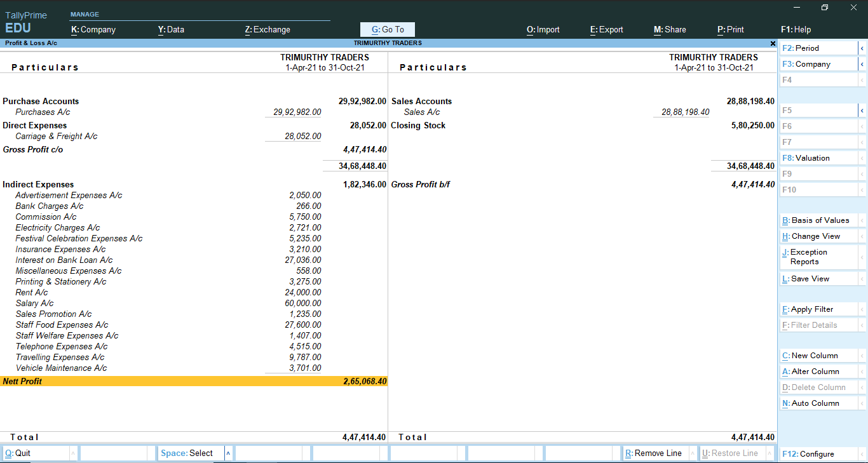Open the Y: Data menu
This screenshot has width=868, height=463.
coord(171,29)
